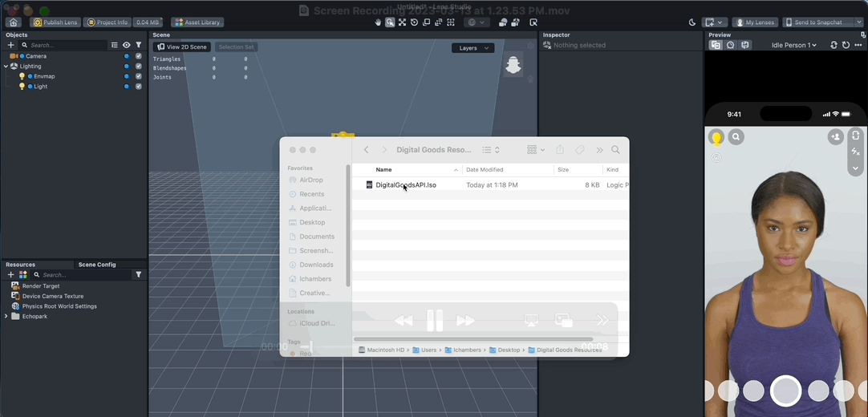Select the pan hand tool
The width and height of the screenshot is (868, 417).
(378, 22)
